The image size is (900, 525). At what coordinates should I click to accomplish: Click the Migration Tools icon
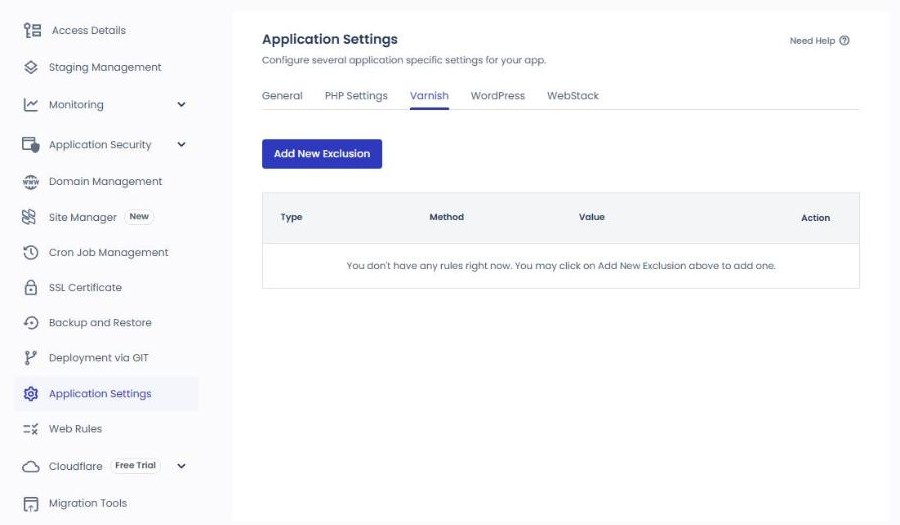click(31, 504)
